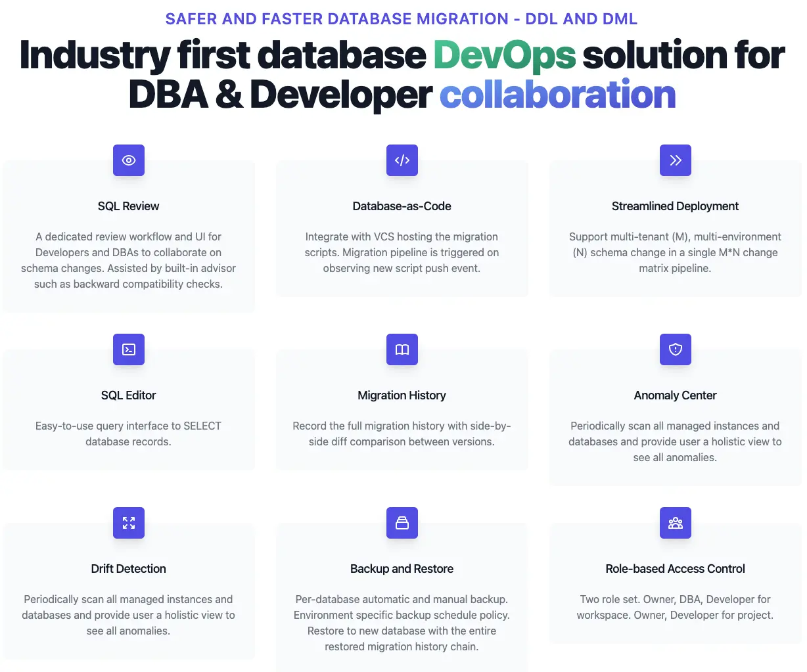Click the users group Access Control icon
The image size is (807, 672).
[676, 523]
